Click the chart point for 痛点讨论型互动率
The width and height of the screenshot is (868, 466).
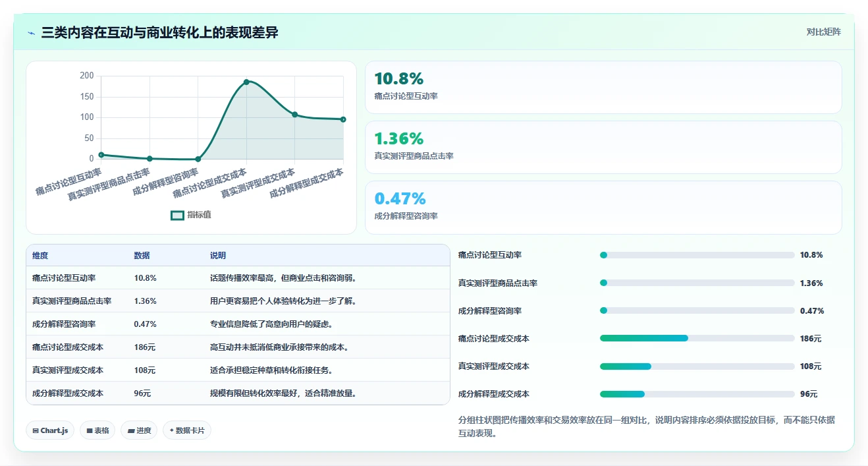(101, 155)
